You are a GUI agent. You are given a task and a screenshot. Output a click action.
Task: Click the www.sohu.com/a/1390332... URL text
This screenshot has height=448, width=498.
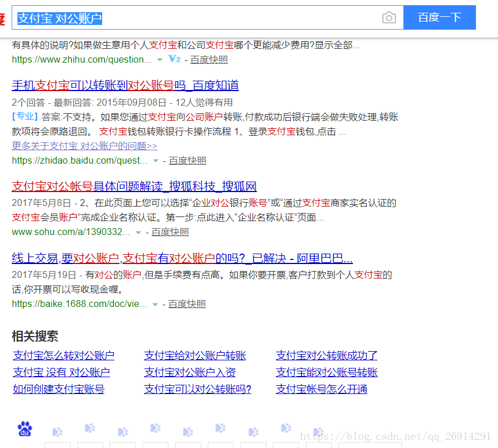pos(71,232)
